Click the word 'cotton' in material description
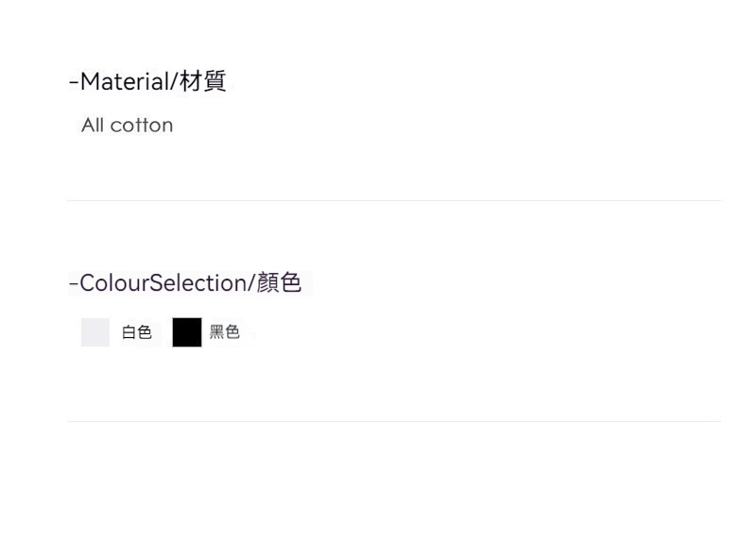The height and width of the screenshot is (559, 756). click(141, 126)
